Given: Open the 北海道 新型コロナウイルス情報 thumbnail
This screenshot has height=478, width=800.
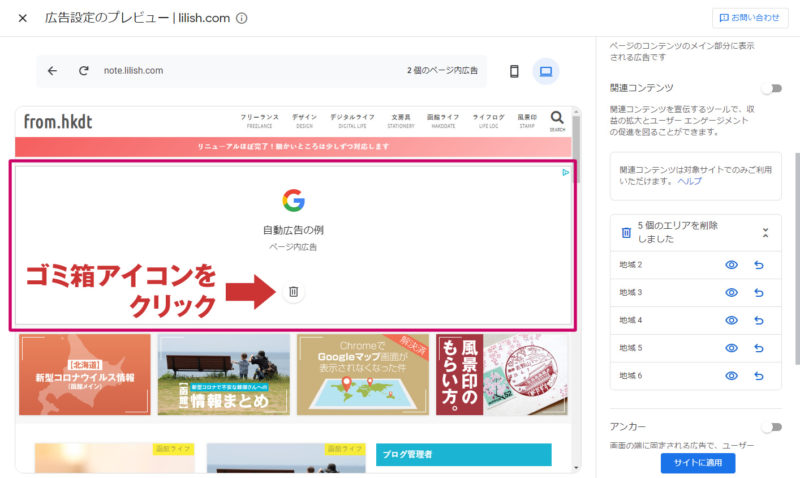Looking at the screenshot, I should [85, 374].
